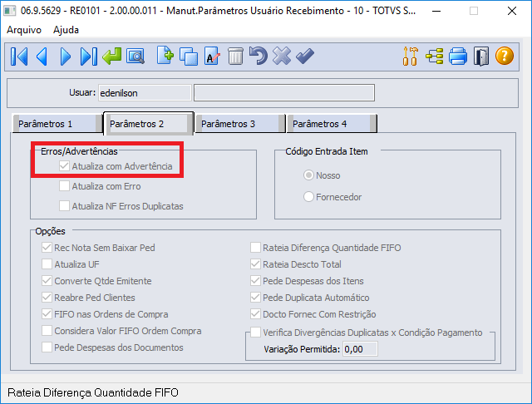
Task: Open help with the orange question mark
Action: [x=505, y=56]
